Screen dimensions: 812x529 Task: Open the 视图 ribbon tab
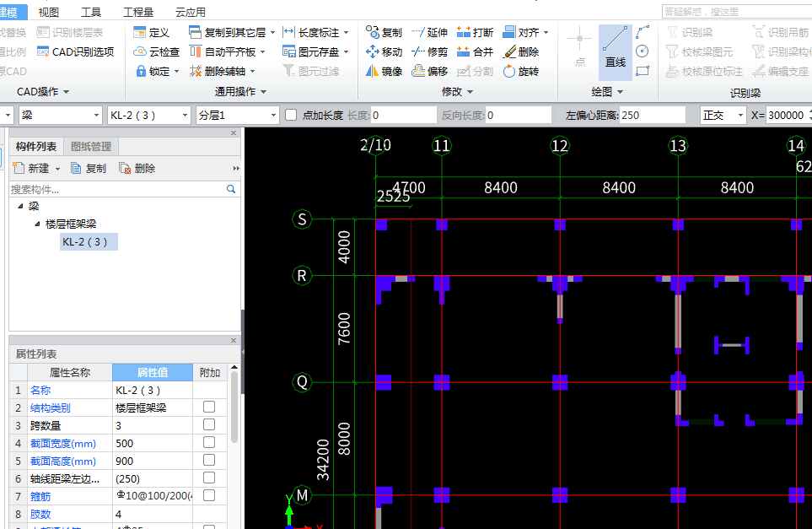(49, 12)
